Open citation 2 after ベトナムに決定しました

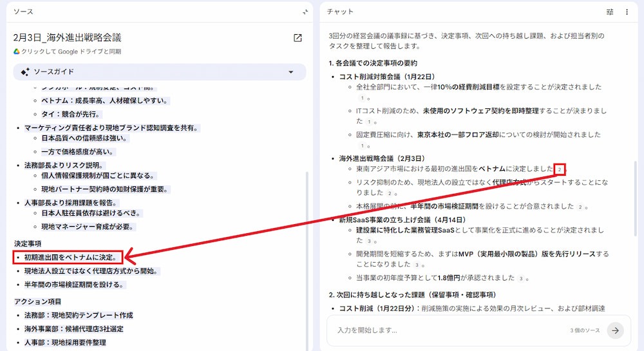click(560, 169)
